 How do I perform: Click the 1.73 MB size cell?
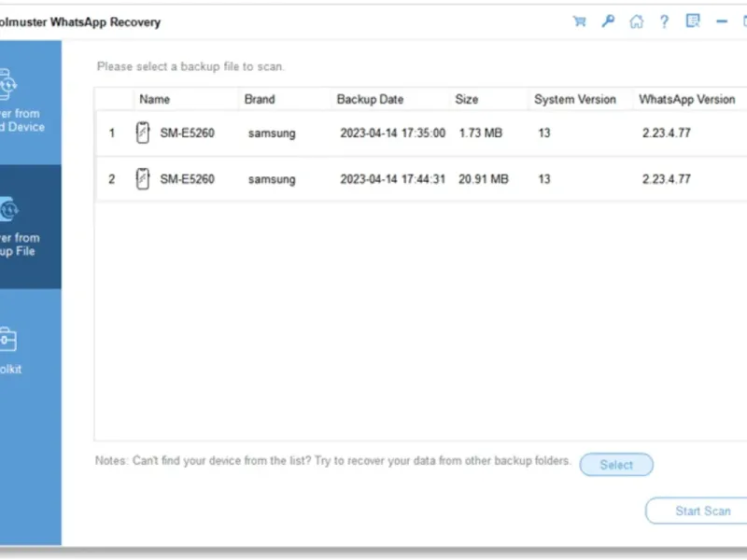tap(480, 133)
